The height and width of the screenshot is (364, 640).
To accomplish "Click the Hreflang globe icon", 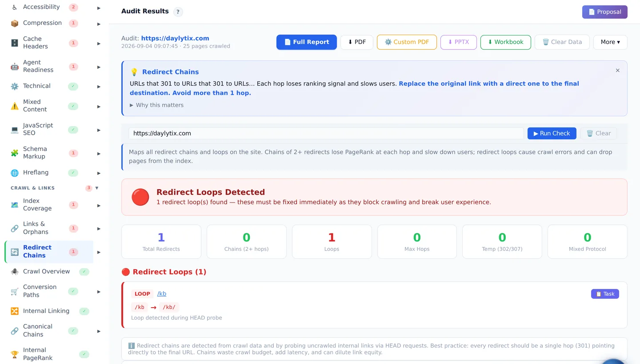I will point(15,173).
